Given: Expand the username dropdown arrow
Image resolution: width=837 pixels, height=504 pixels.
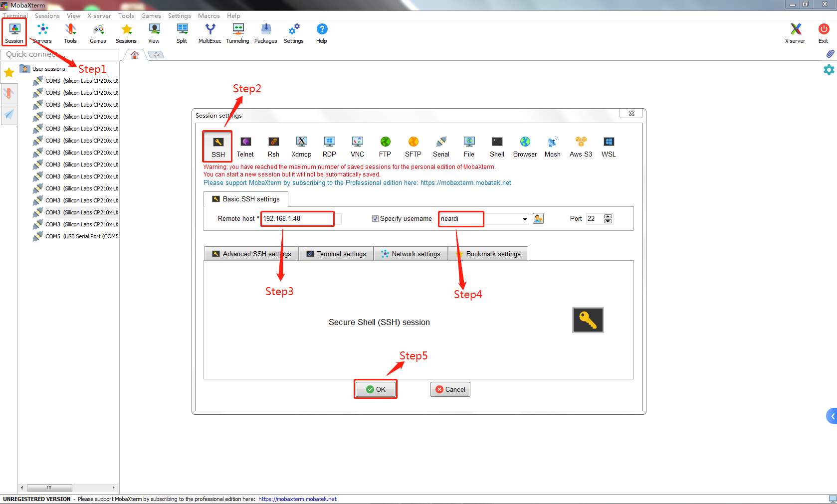Looking at the screenshot, I should pos(524,219).
